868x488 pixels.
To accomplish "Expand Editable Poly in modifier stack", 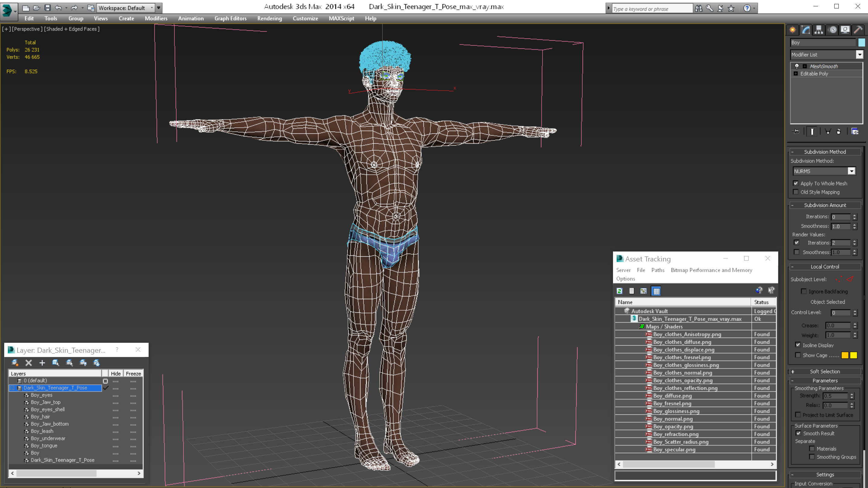I will (x=796, y=74).
